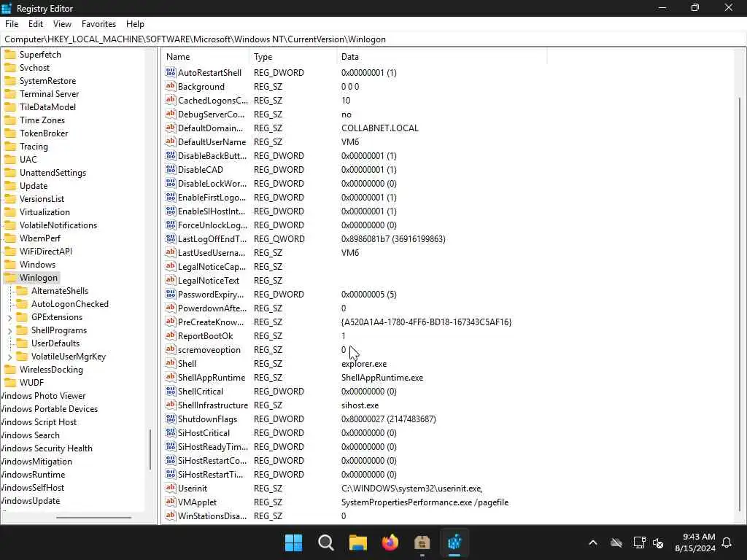This screenshot has width=747, height=560.
Task: Select the SystemRestore key
Action: (x=47, y=81)
